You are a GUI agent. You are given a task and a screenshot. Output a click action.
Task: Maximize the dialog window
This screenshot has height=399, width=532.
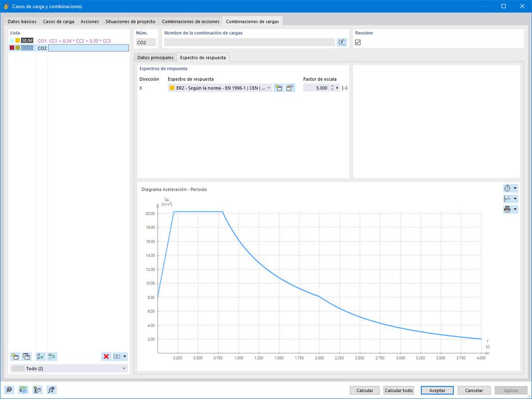click(503, 6)
